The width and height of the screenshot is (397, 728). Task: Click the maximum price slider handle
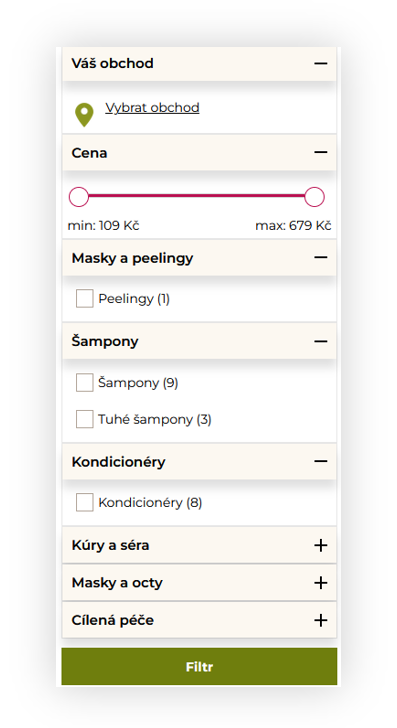point(314,197)
